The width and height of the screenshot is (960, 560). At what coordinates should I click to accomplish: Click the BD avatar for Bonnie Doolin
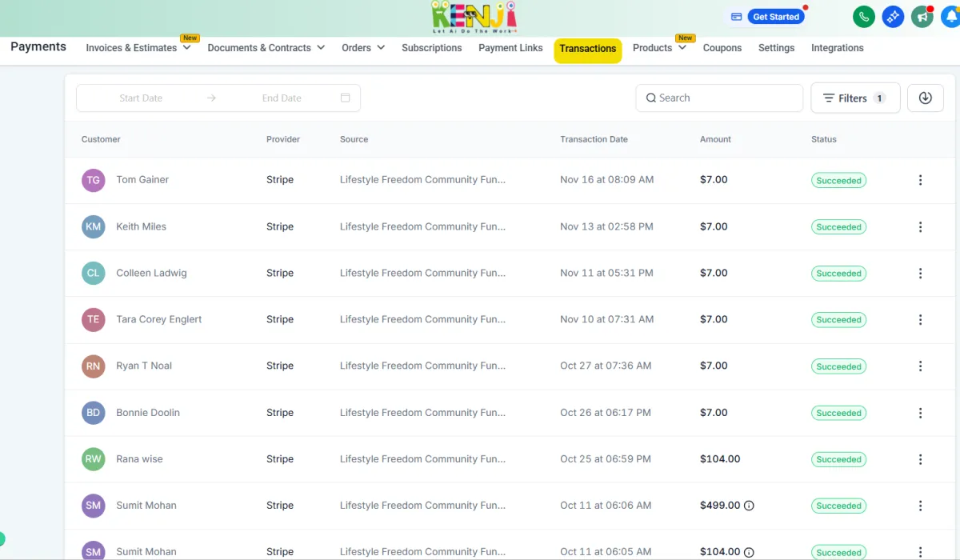pyautogui.click(x=94, y=413)
